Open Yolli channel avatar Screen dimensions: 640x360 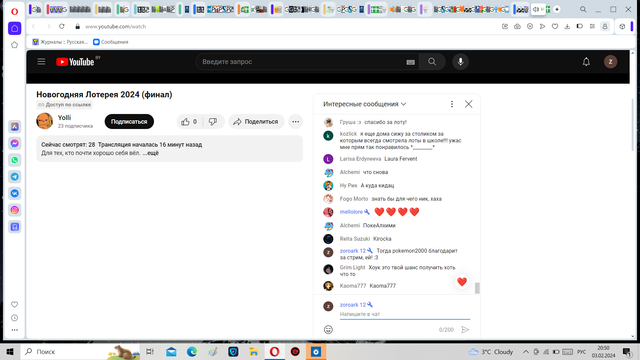point(44,121)
